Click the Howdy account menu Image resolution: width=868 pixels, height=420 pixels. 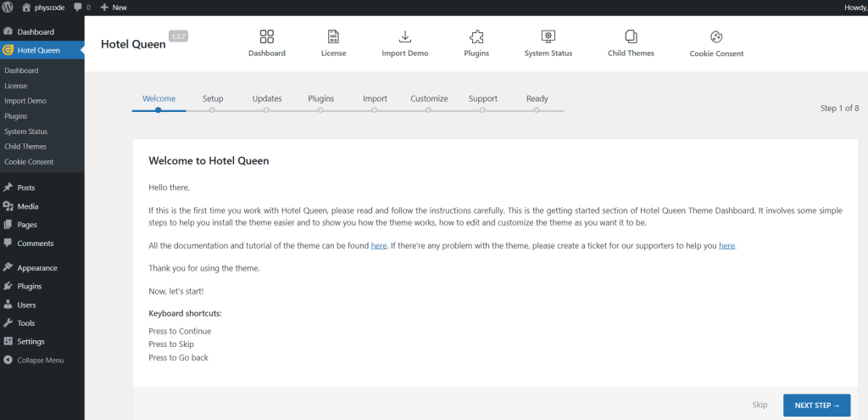[x=856, y=8]
